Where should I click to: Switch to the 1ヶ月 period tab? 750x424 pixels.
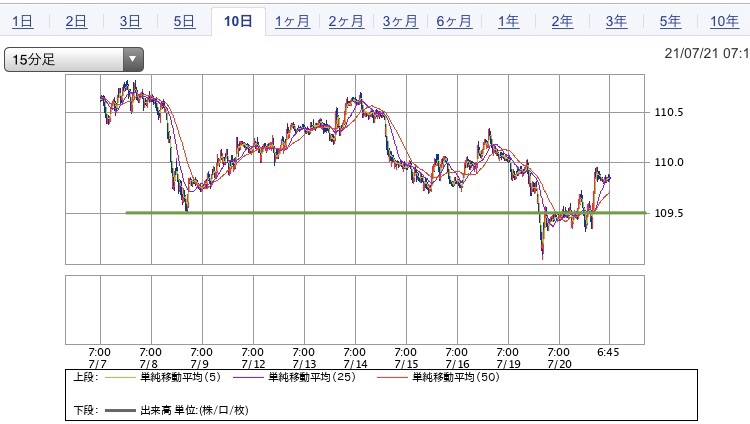point(292,22)
